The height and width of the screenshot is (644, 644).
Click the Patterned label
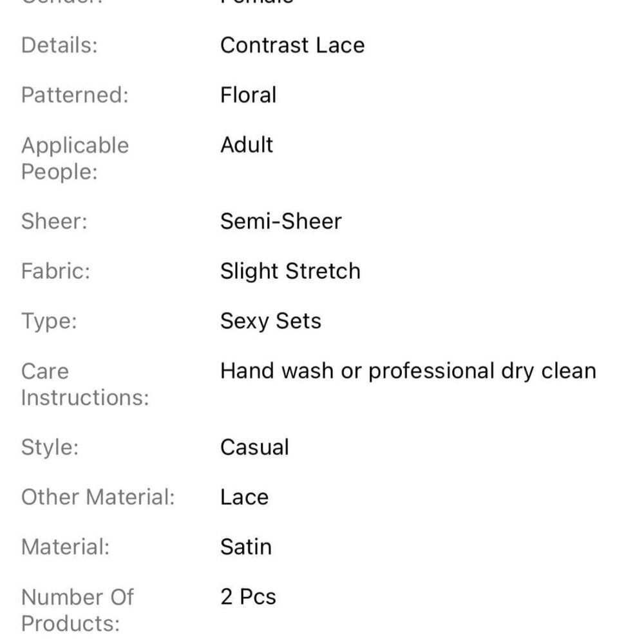tap(75, 95)
